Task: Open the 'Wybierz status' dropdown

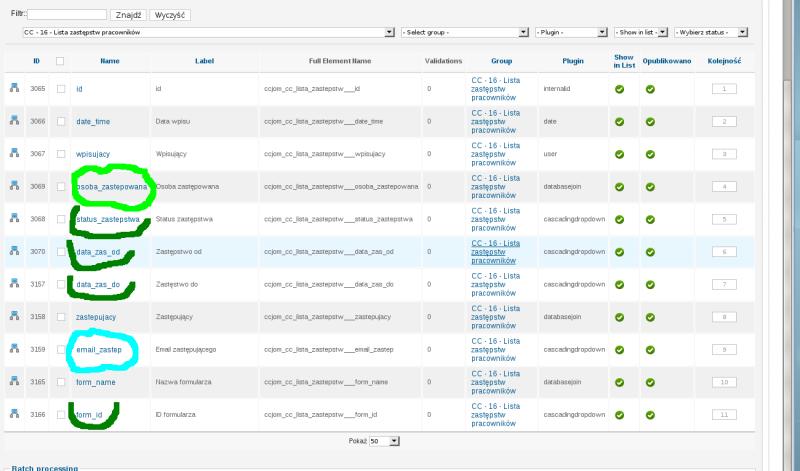Action: tap(712, 32)
